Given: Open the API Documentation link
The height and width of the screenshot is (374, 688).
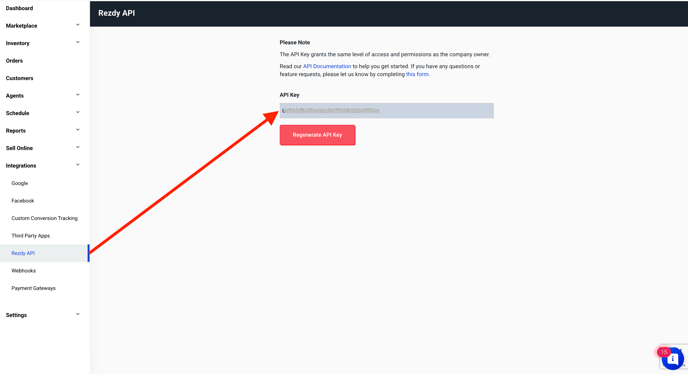Looking at the screenshot, I should point(327,66).
